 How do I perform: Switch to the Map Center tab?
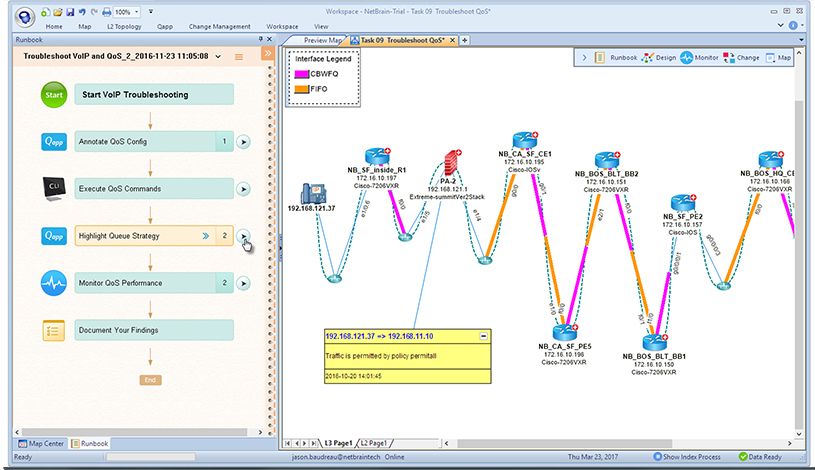41,443
